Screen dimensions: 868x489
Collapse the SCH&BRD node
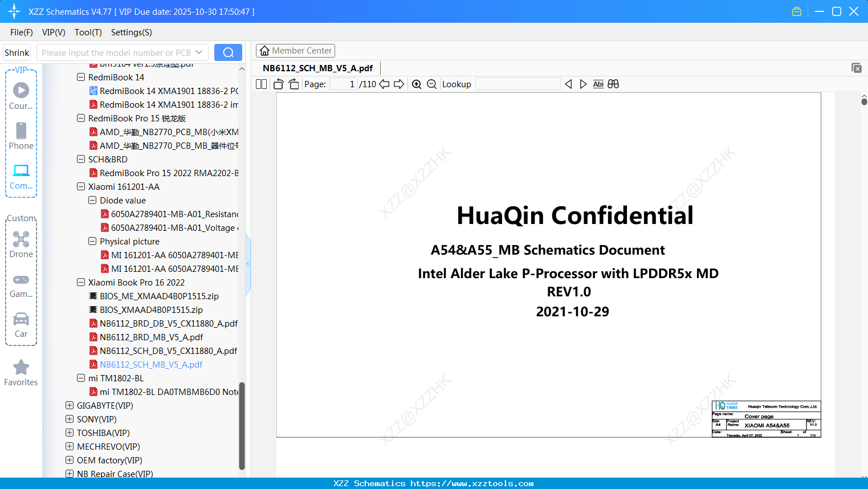click(81, 159)
